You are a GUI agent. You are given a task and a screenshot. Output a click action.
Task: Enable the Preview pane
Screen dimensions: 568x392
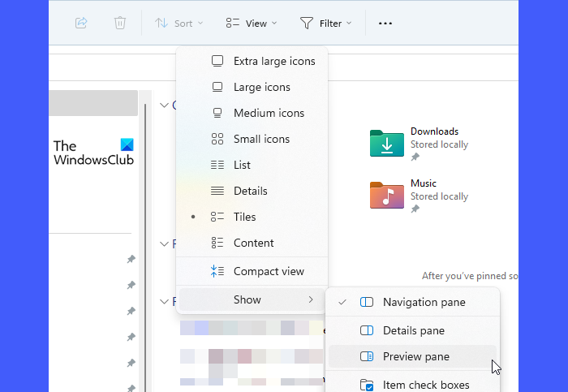[x=415, y=356]
